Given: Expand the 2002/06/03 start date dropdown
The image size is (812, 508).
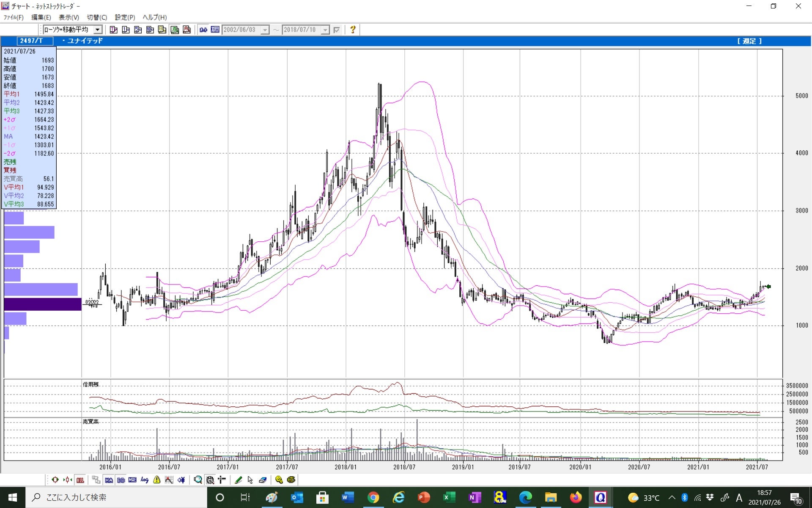Looking at the screenshot, I should pyautogui.click(x=265, y=30).
